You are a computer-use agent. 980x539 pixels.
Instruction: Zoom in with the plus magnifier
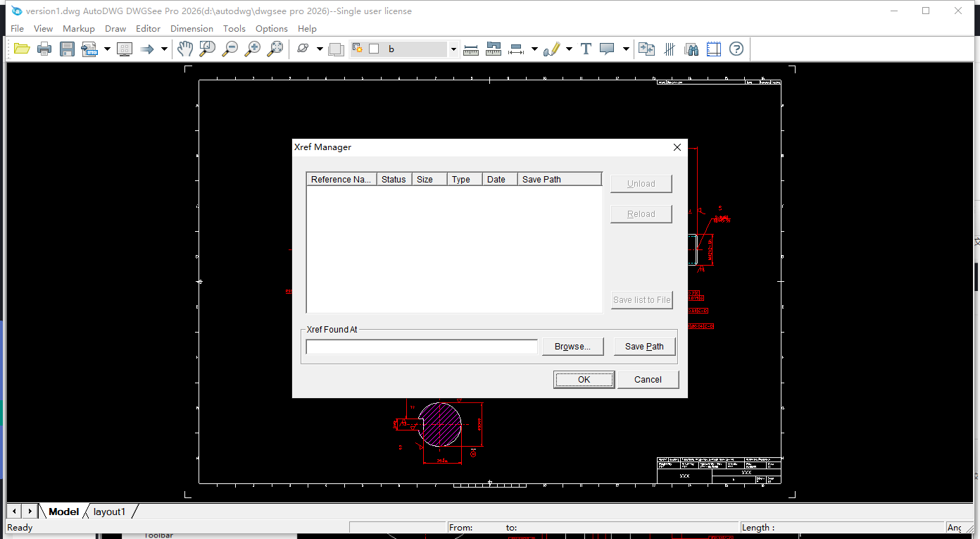(x=253, y=49)
